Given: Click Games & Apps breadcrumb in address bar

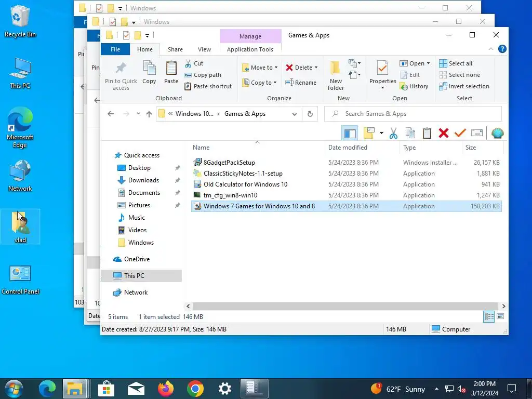Looking at the screenshot, I should (245, 114).
